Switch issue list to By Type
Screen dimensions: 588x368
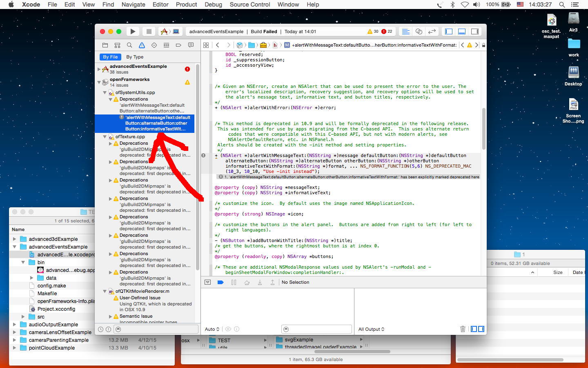[x=135, y=57]
